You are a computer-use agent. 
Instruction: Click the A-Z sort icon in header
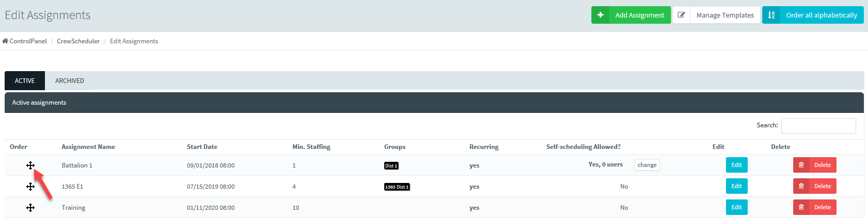coord(771,15)
